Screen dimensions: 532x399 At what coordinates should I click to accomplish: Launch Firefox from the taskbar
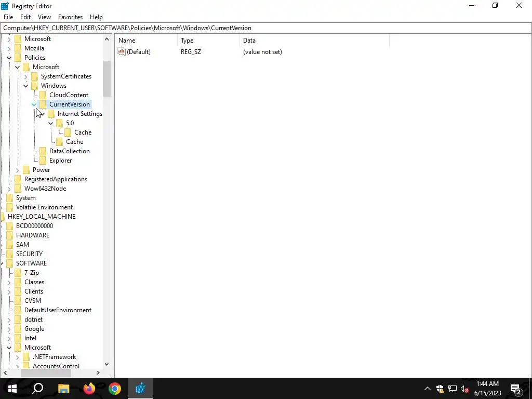pyautogui.click(x=89, y=389)
